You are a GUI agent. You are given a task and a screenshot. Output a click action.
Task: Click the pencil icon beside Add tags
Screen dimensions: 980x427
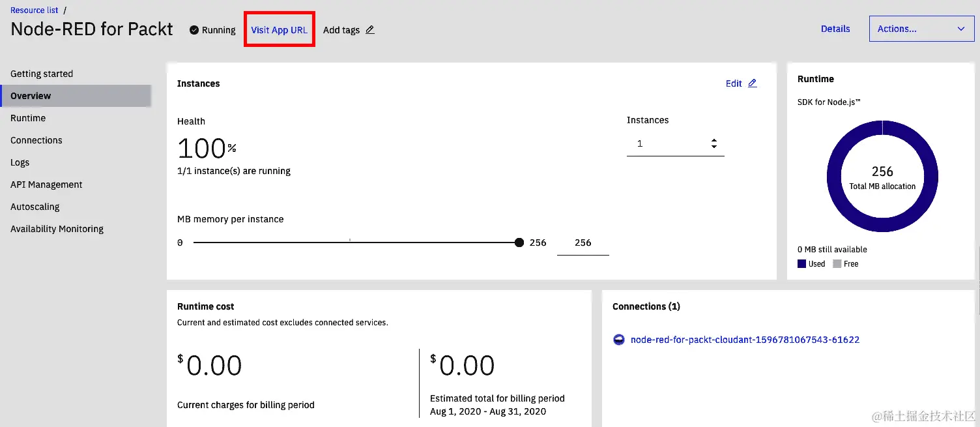(370, 29)
